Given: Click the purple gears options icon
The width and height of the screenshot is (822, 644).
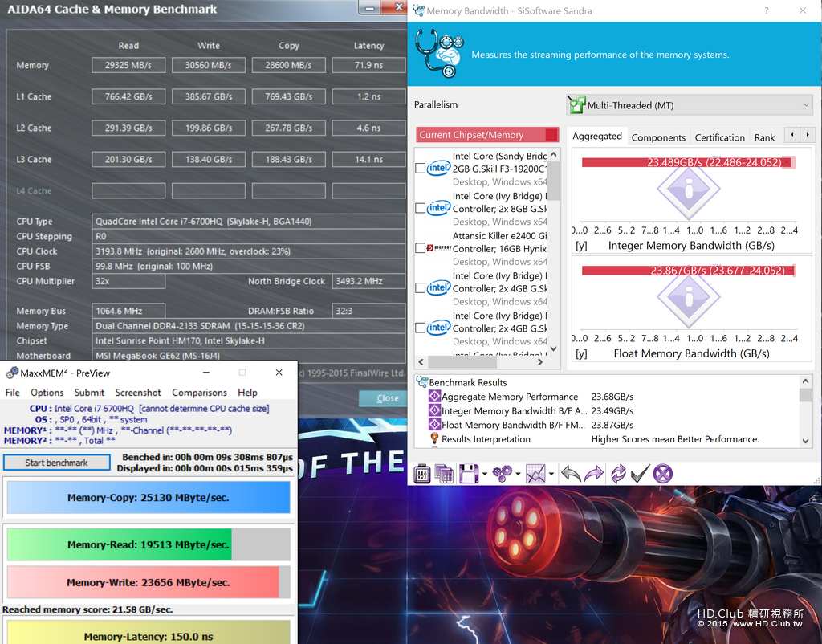Looking at the screenshot, I should pos(503,474).
